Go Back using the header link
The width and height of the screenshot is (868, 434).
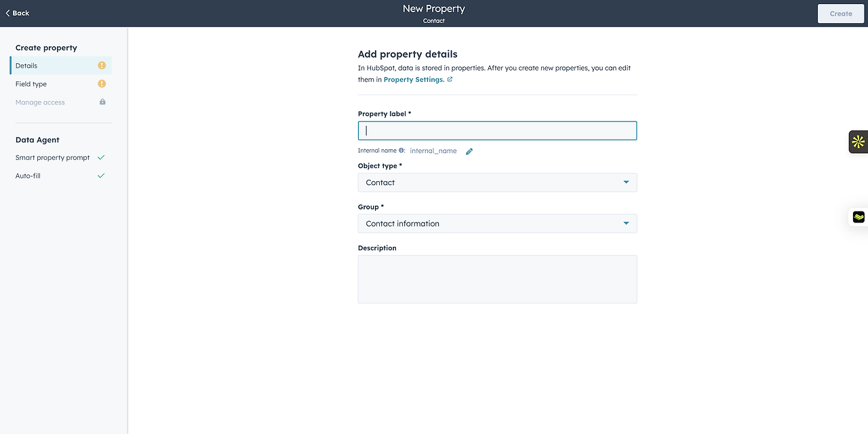(x=18, y=13)
